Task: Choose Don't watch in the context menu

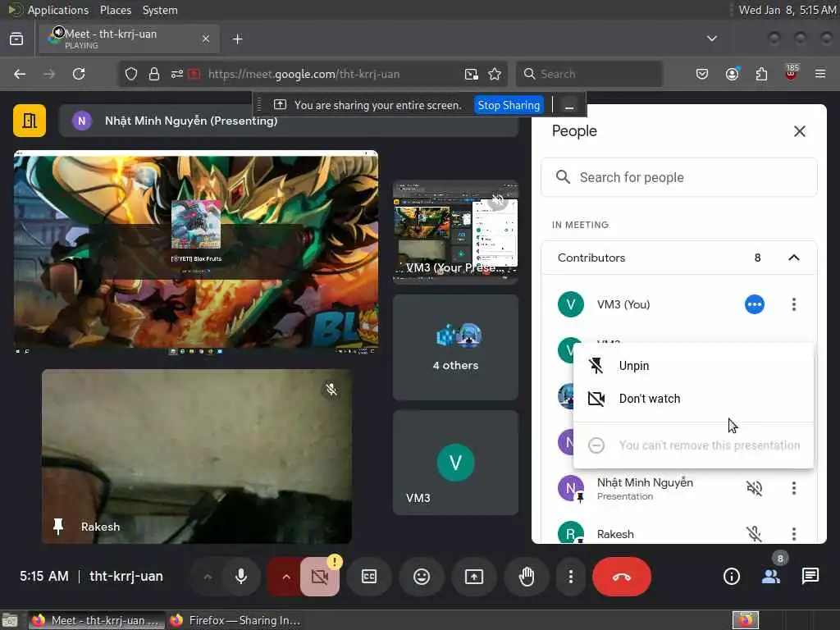Action: (693, 399)
